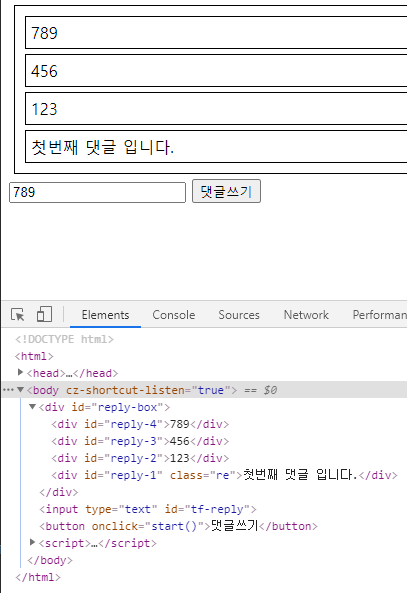Image resolution: width=407 pixels, height=593 pixels.
Task: Open the Console tab
Action: click(174, 315)
